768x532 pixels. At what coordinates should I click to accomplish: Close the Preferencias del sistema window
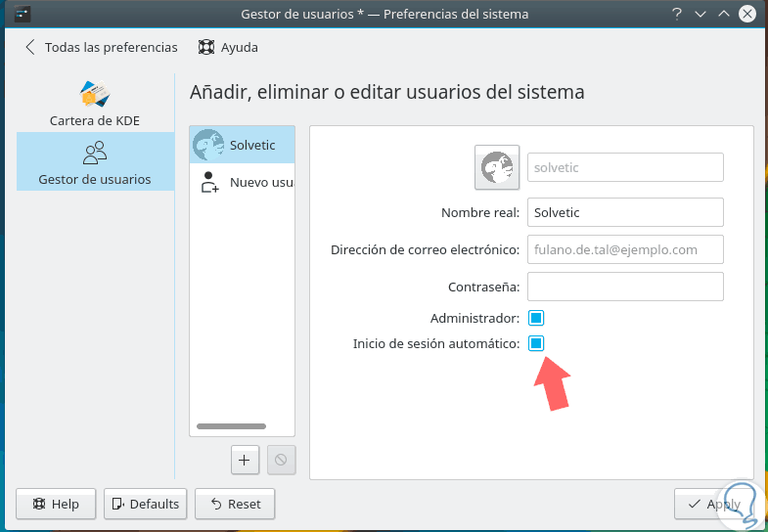(x=747, y=14)
